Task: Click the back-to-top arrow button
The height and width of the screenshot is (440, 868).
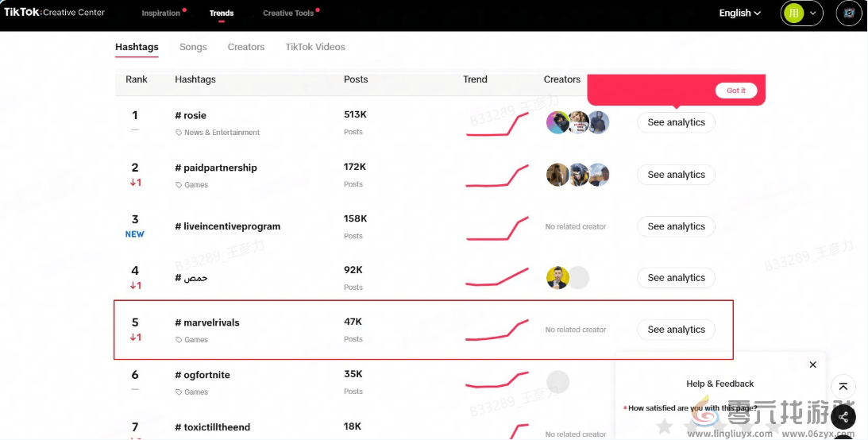Action: coord(843,387)
